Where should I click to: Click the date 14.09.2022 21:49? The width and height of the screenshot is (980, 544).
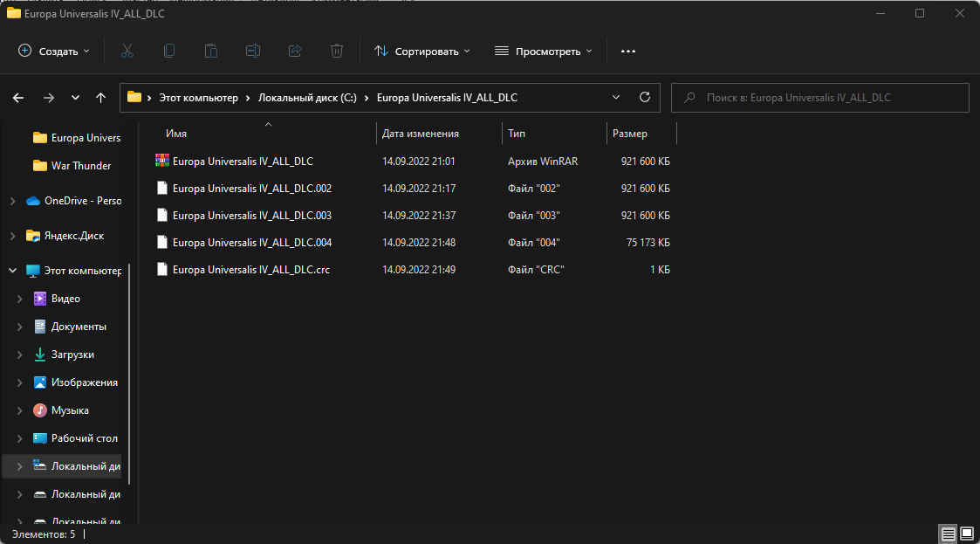coord(419,270)
